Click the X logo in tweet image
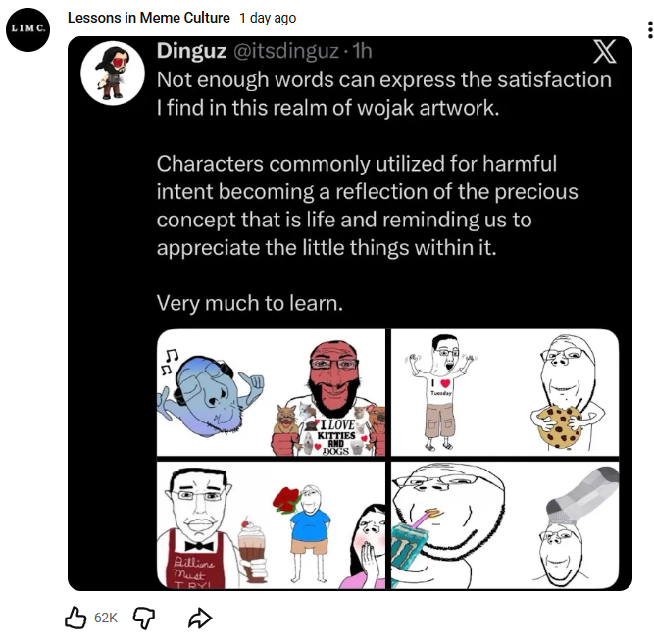The image size is (654, 644). coord(604,52)
